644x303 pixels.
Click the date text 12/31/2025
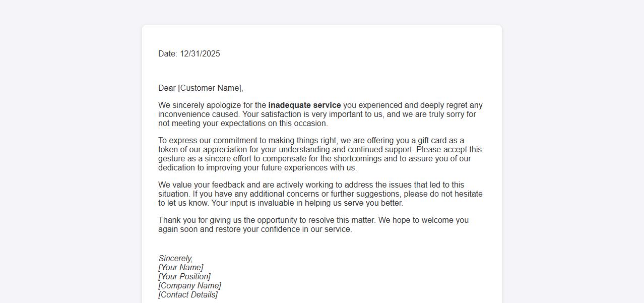(200, 54)
